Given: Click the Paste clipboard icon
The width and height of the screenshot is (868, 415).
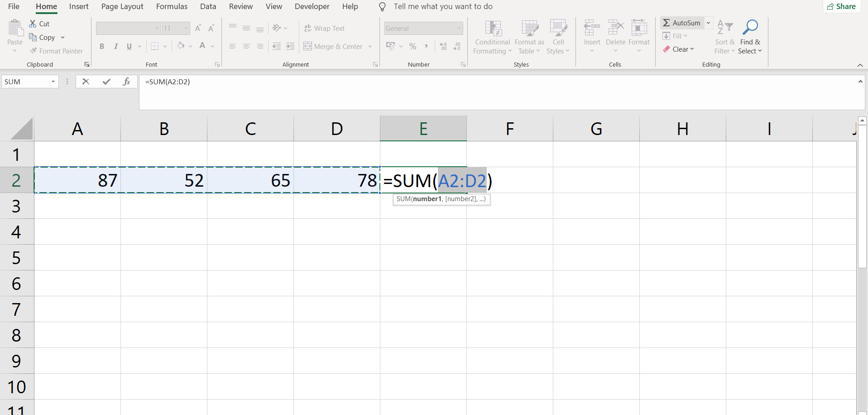Looking at the screenshot, I should click(x=15, y=28).
